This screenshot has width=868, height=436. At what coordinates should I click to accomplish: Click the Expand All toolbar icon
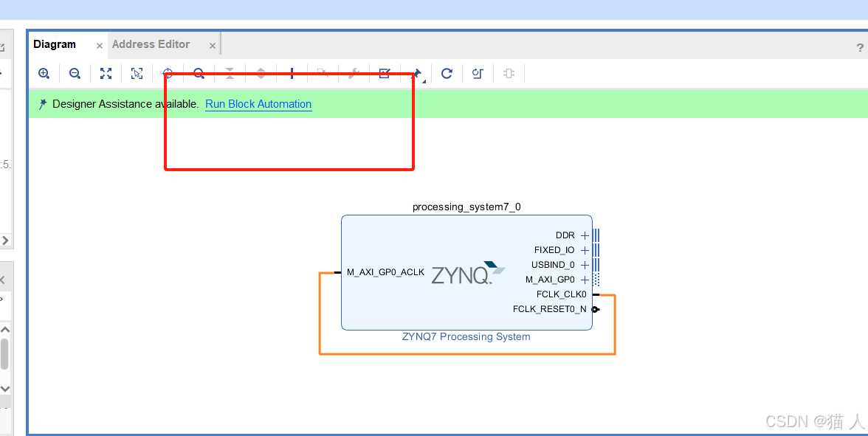coord(261,73)
